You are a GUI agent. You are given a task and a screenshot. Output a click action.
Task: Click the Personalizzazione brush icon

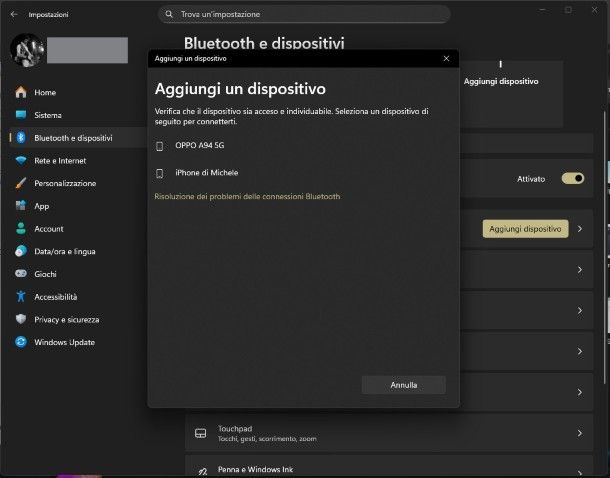[x=21, y=183]
